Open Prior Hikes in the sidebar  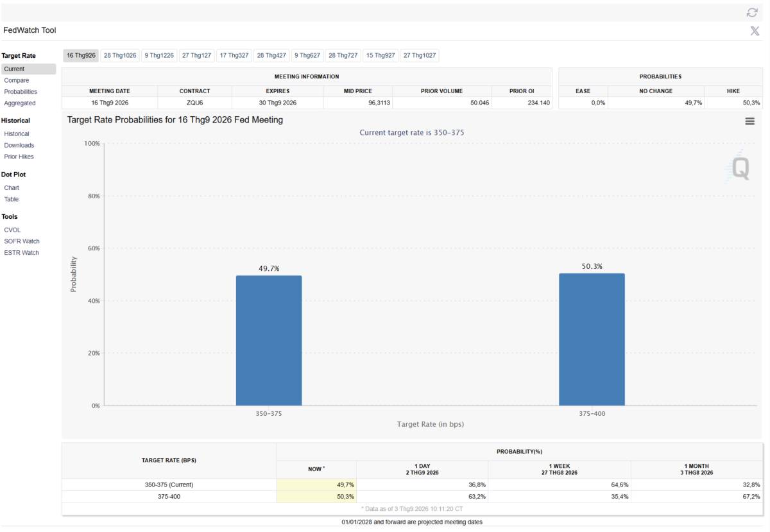coord(19,157)
